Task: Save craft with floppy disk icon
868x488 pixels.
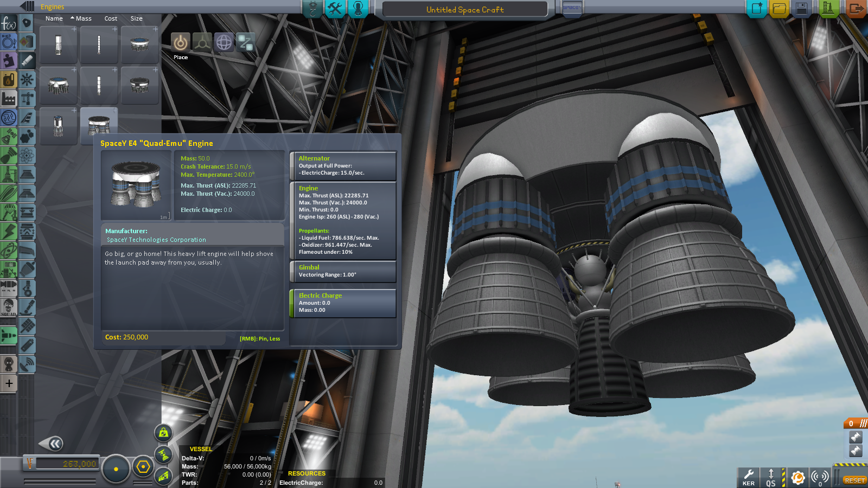Action: (801, 8)
